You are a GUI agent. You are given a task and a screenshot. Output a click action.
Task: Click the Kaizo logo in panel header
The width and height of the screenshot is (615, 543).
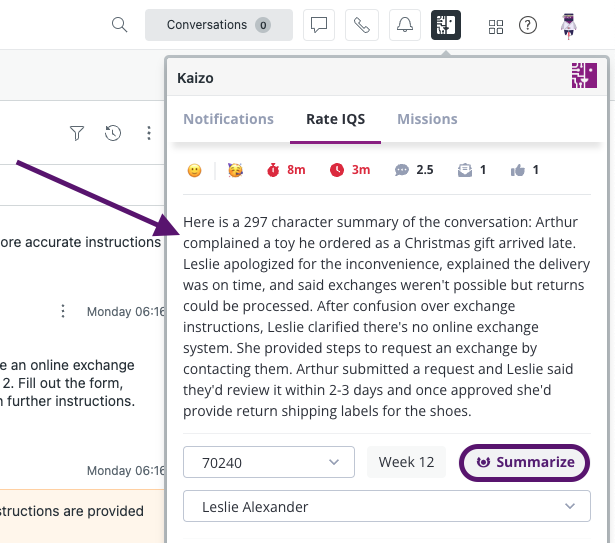(x=584, y=75)
